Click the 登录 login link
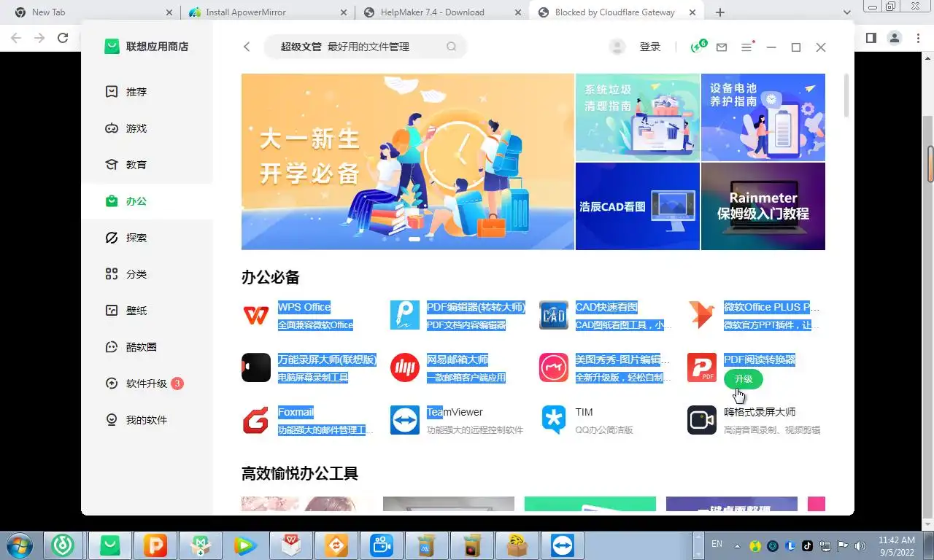The width and height of the screenshot is (934, 560). 650,47
